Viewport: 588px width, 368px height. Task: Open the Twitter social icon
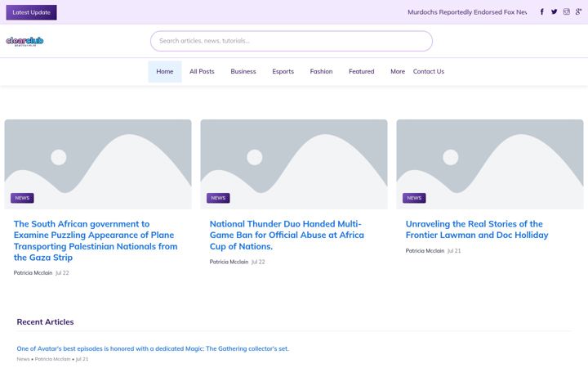[x=554, y=12]
